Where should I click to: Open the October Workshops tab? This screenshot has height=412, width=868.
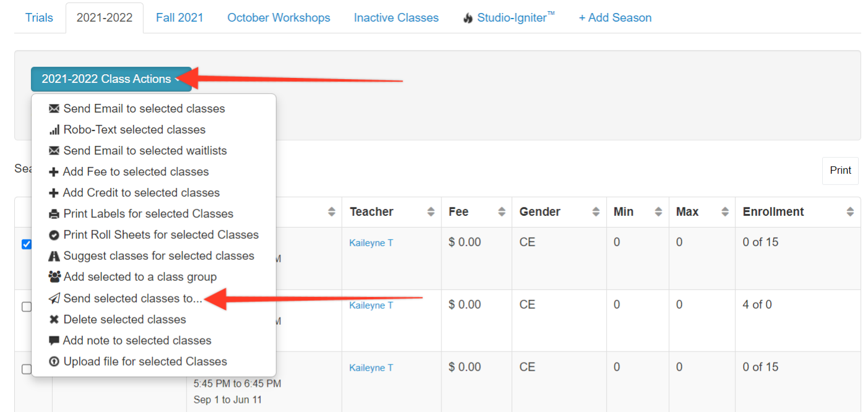pos(279,18)
